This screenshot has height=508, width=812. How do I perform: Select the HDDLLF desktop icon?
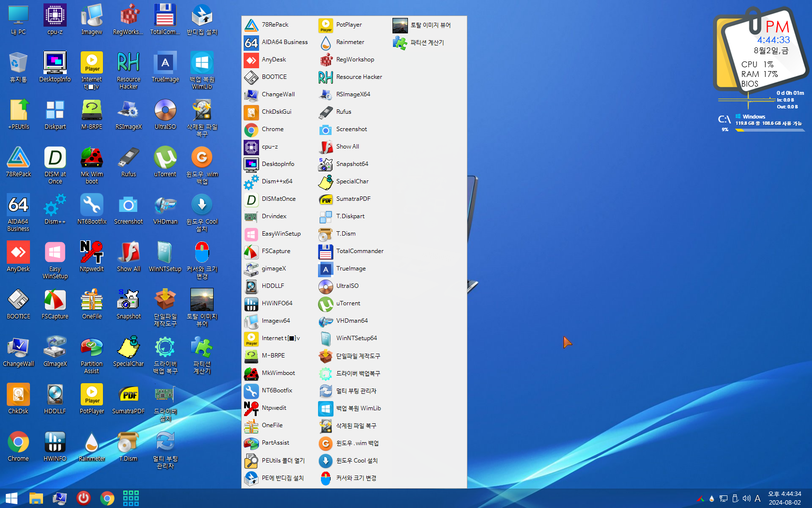coord(55,399)
